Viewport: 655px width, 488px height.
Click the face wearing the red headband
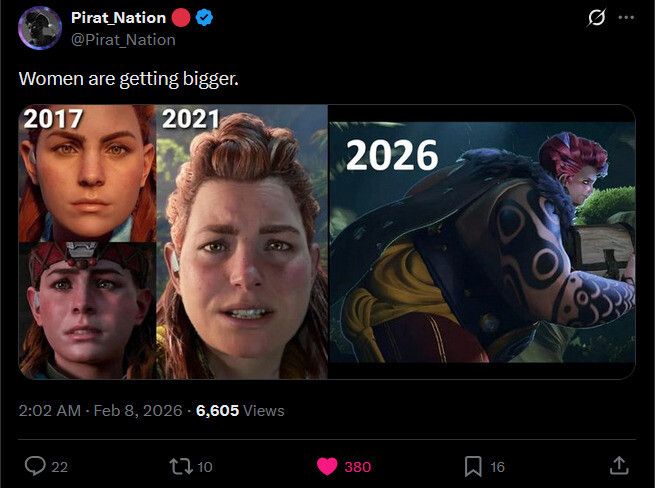pyautogui.click(x=88, y=310)
